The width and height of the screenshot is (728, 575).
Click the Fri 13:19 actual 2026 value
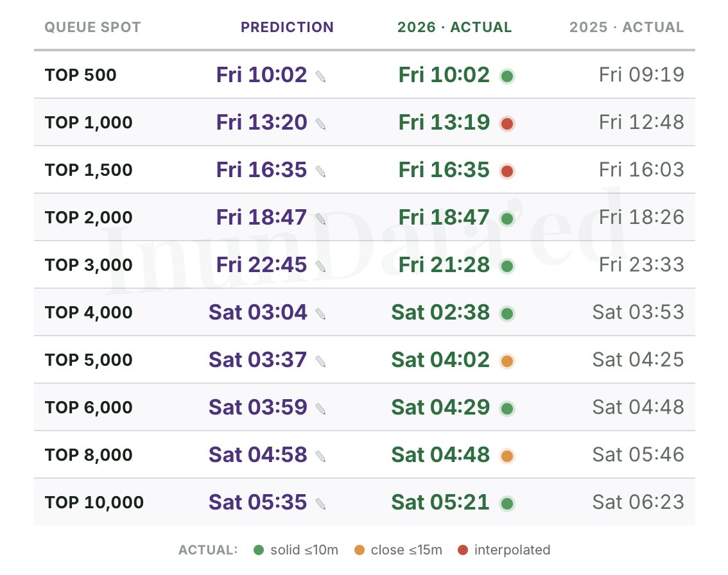pos(444,123)
